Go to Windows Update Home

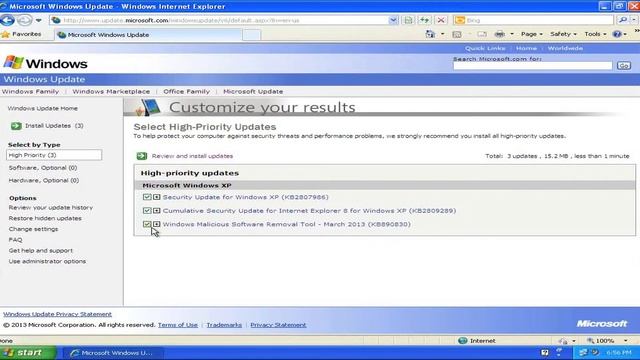tap(42, 108)
